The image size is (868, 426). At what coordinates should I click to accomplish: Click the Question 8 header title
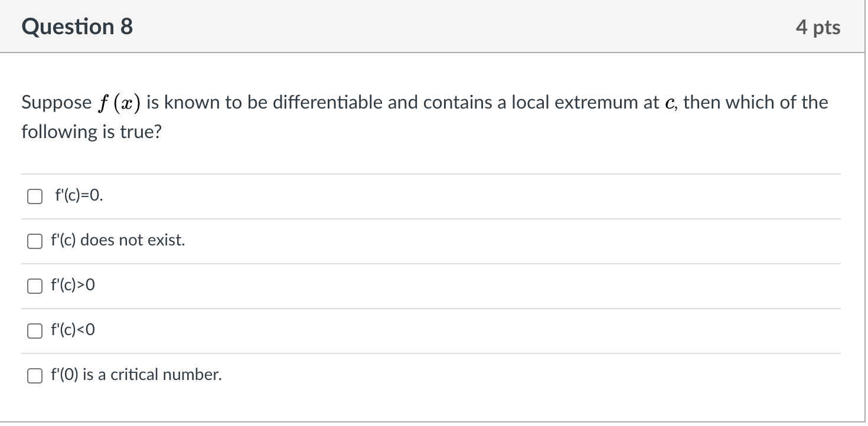click(76, 26)
